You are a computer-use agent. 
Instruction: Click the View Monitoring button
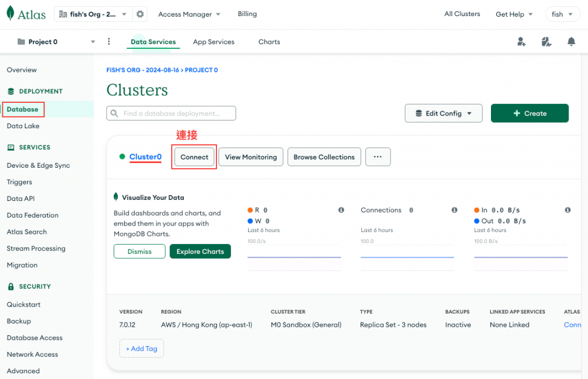[251, 157]
